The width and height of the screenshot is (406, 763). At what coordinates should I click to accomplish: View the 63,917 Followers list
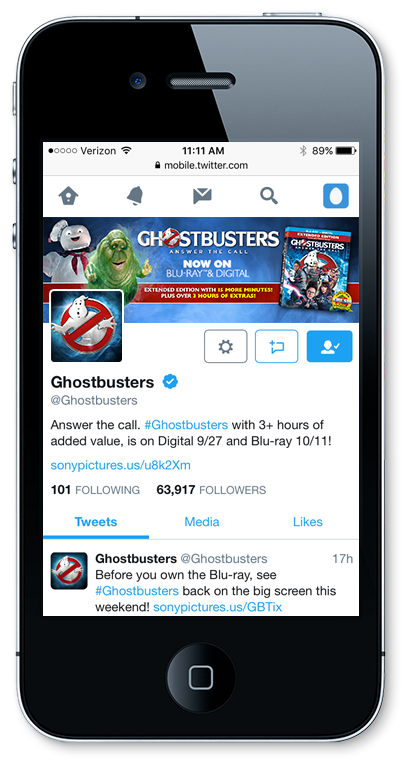(211, 490)
